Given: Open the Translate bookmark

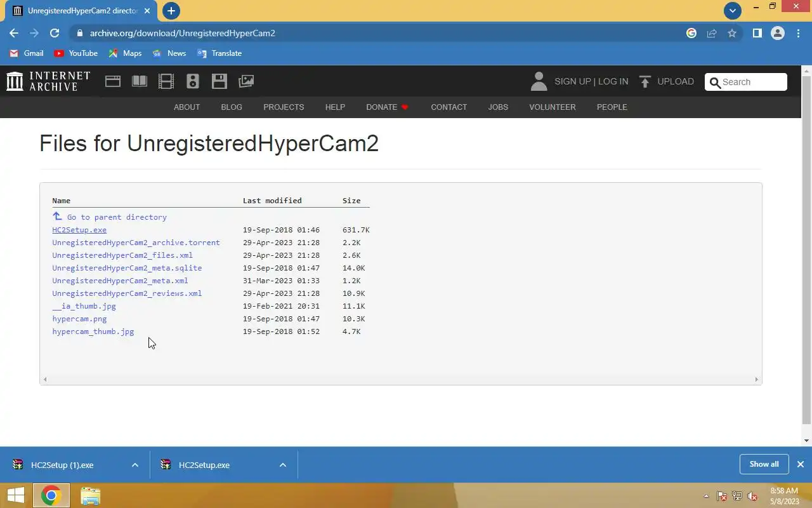Looking at the screenshot, I should 219,53.
